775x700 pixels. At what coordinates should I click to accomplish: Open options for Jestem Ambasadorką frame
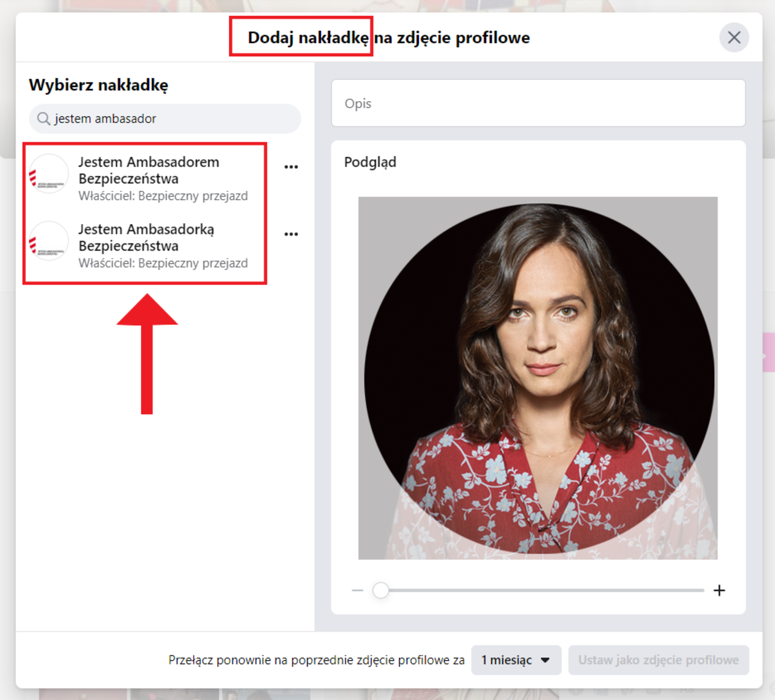291,234
